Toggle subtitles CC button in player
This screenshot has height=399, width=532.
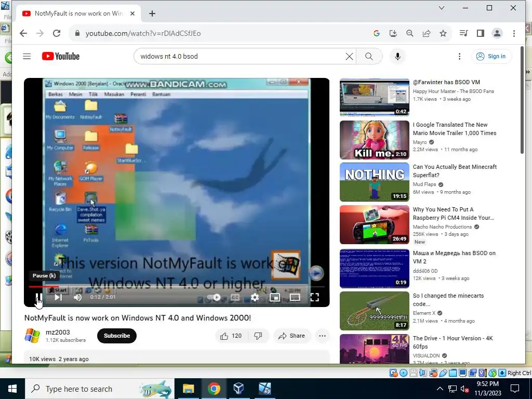[x=235, y=298]
